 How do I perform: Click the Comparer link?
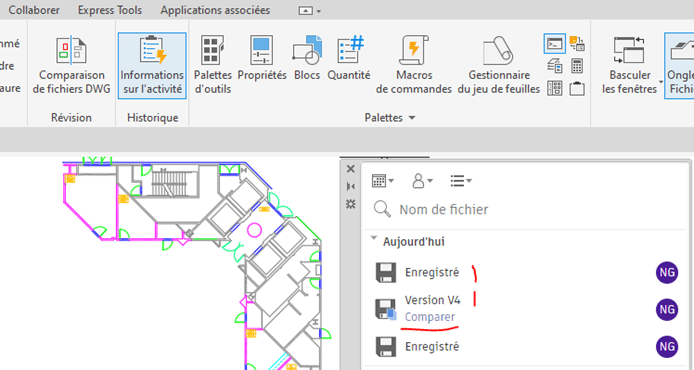click(x=430, y=317)
